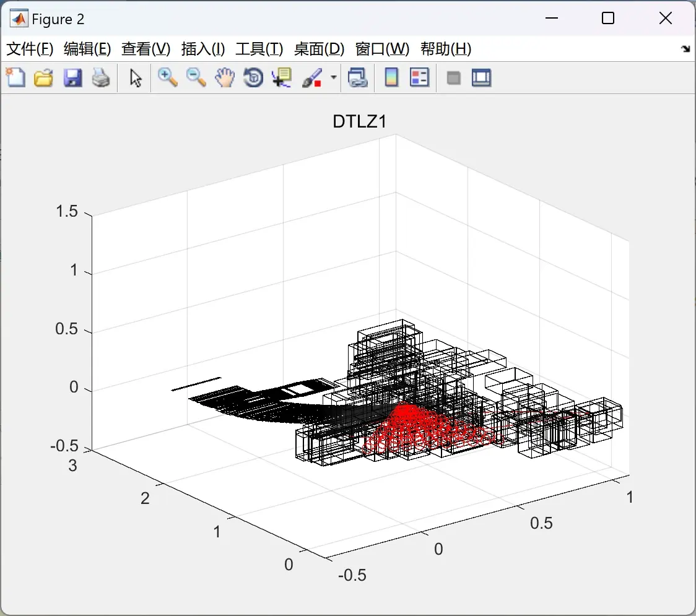Open the 文件(F) menu
The image size is (696, 616).
point(30,49)
